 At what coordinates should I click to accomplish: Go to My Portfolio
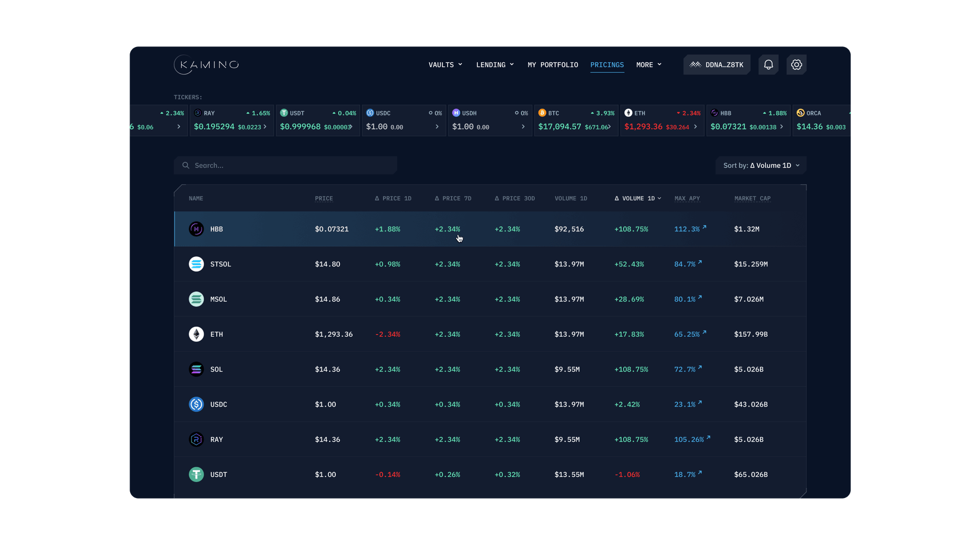(553, 65)
